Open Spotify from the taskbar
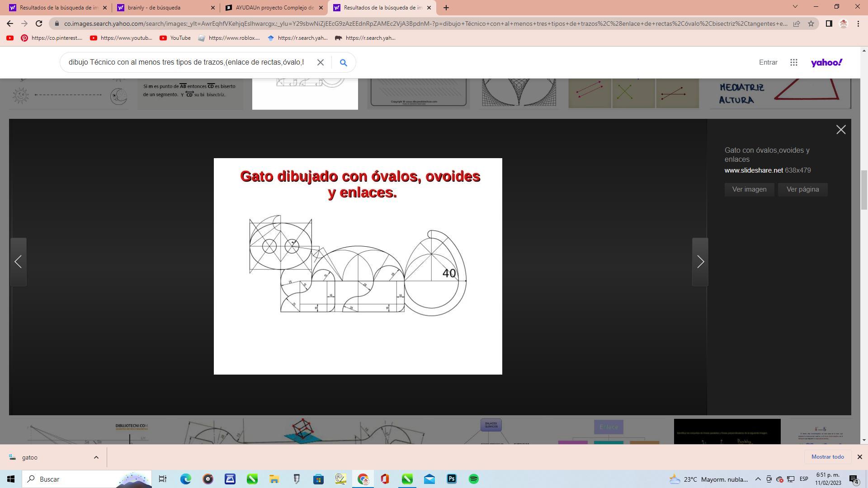Viewport: 868px width, 488px height. click(474, 479)
